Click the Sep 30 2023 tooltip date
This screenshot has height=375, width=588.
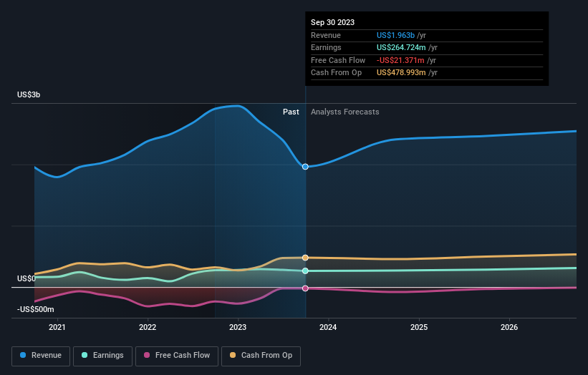point(332,22)
